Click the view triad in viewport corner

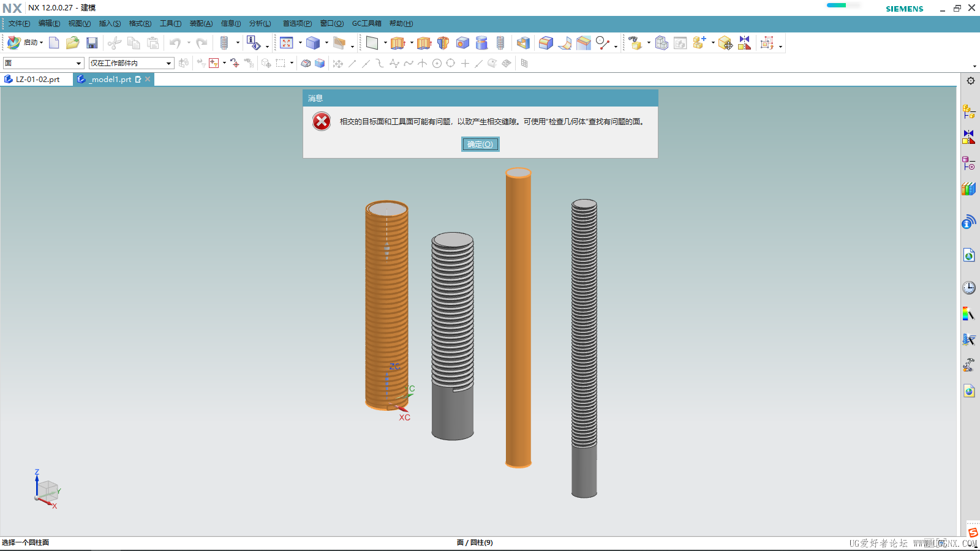[47, 489]
